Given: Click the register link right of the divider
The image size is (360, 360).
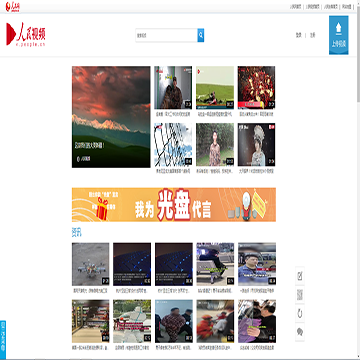Looking at the screenshot, I should click(312, 35).
